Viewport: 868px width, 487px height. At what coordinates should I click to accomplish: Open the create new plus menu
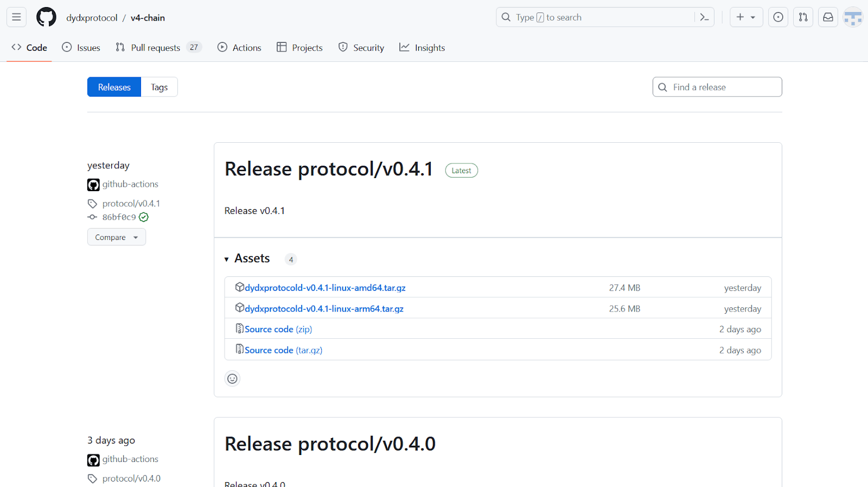coord(746,17)
